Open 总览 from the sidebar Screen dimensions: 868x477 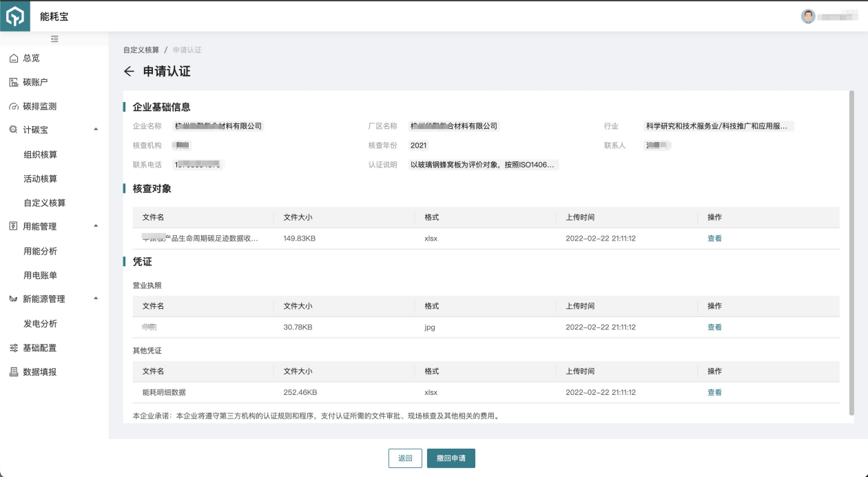click(x=32, y=59)
